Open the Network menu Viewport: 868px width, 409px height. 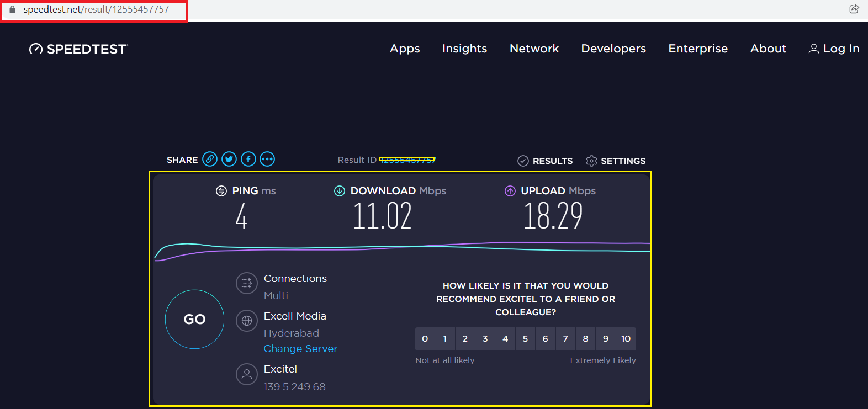tap(534, 49)
